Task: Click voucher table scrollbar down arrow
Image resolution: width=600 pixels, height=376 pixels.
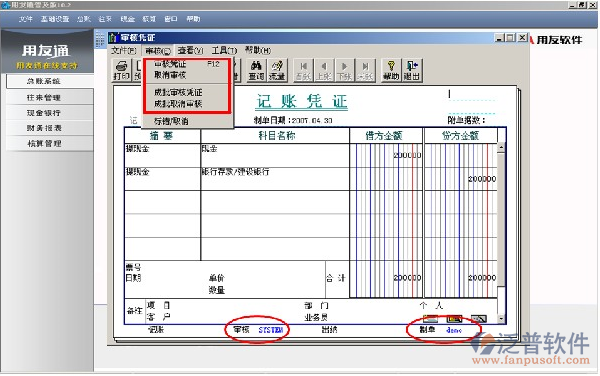Action: click(501, 318)
